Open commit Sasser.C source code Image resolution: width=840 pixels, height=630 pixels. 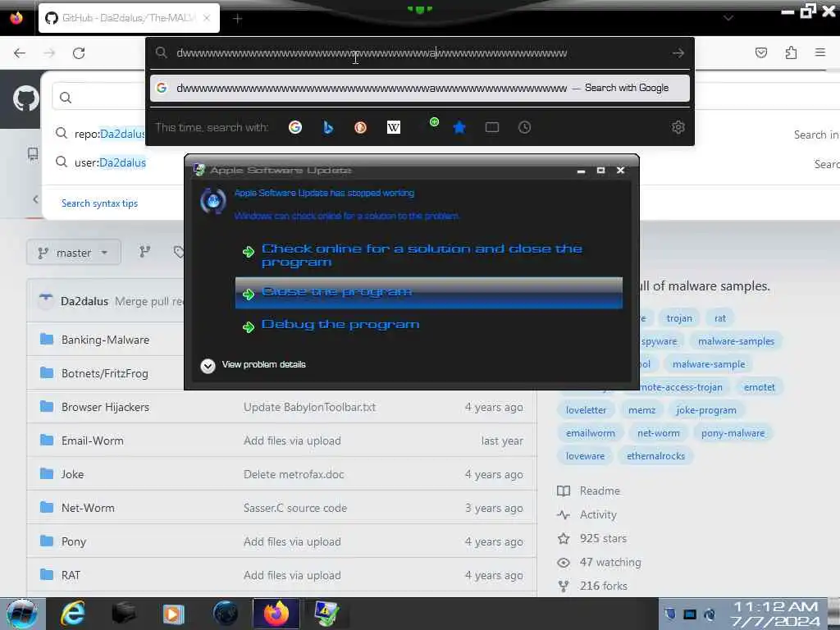(x=295, y=507)
